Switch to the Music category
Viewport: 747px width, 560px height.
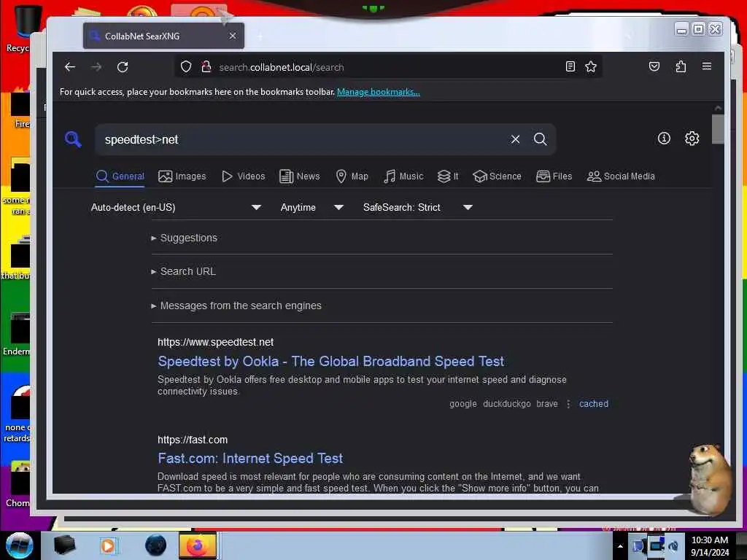pyautogui.click(x=403, y=176)
